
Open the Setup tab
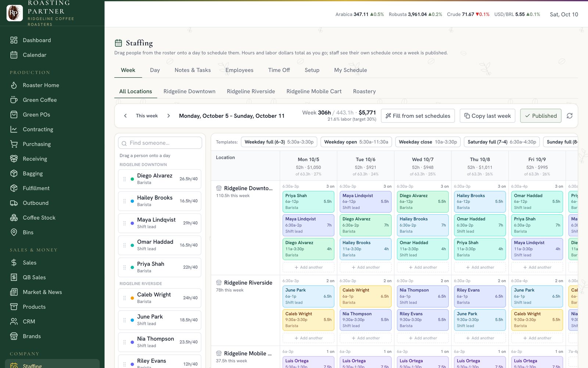pyautogui.click(x=312, y=70)
